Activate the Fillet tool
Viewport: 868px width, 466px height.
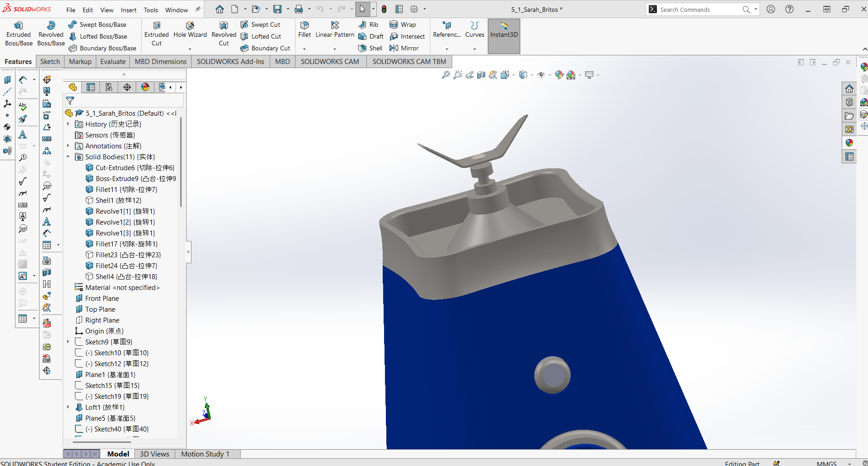305,30
